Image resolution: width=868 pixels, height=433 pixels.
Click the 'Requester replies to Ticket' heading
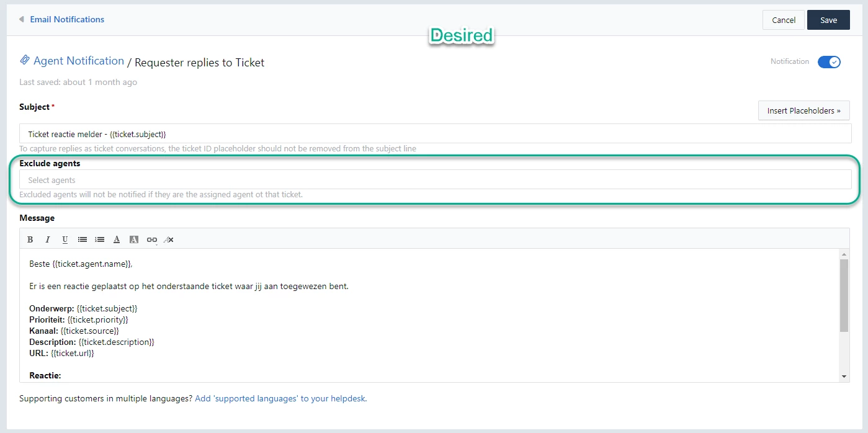[200, 63]
